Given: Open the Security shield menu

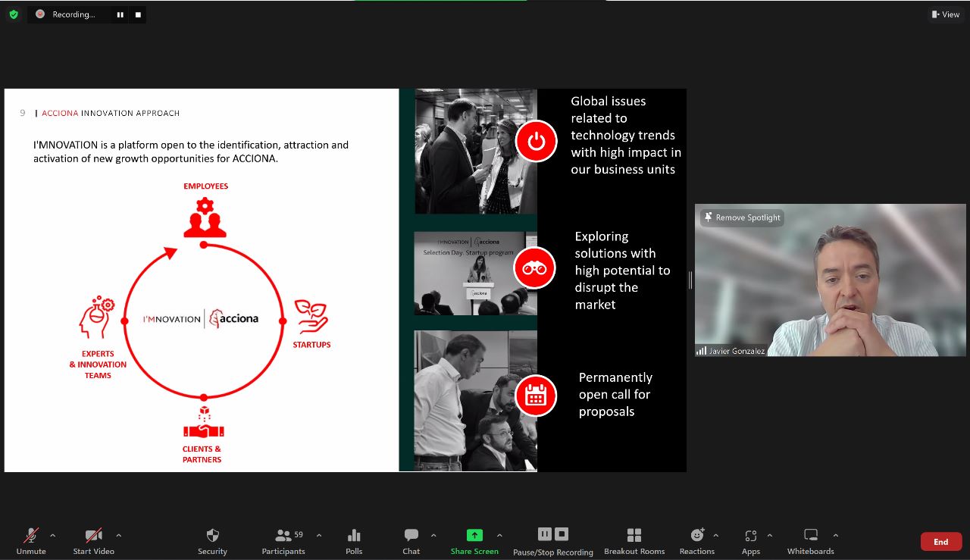Looking at the screenshot, I should [212, 540].
